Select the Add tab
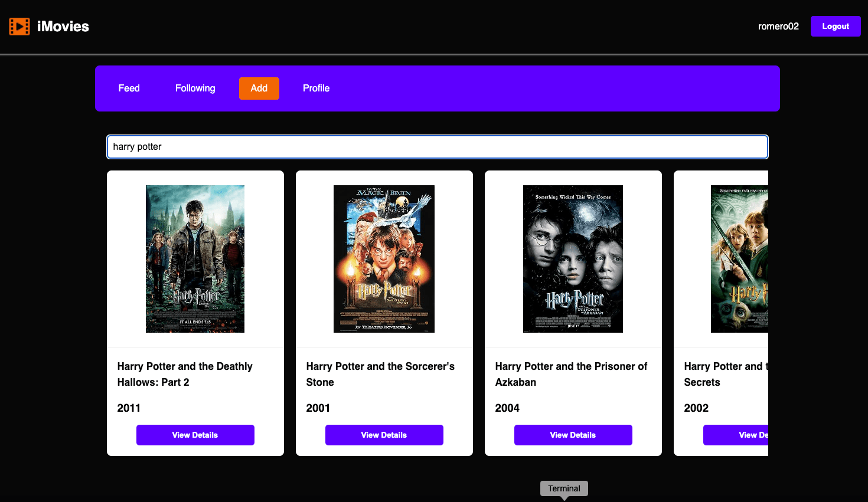The height and width of the screenshot is (502, 868). (259, 88)
